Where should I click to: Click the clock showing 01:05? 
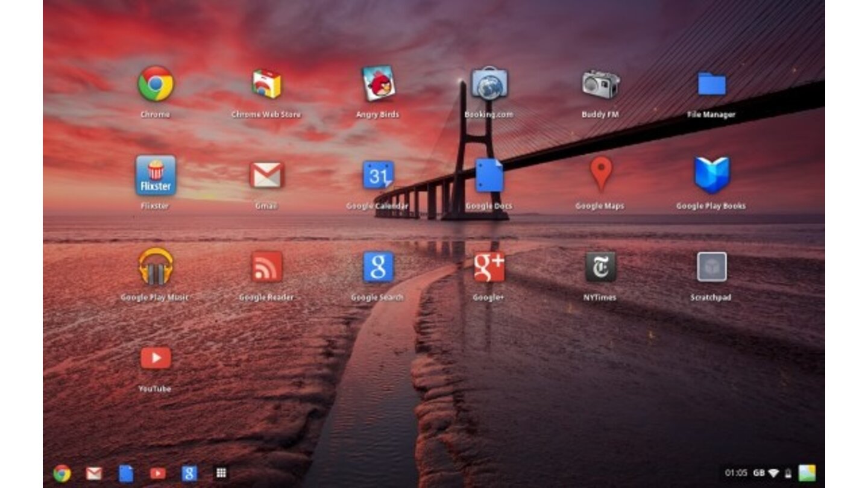(736, 473)
